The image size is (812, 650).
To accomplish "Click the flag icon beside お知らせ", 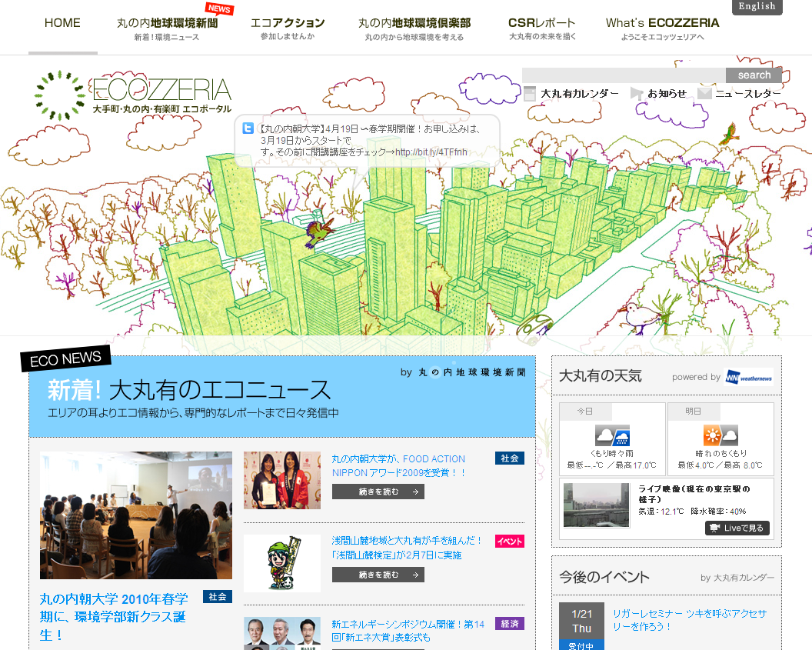I will 637,94.
